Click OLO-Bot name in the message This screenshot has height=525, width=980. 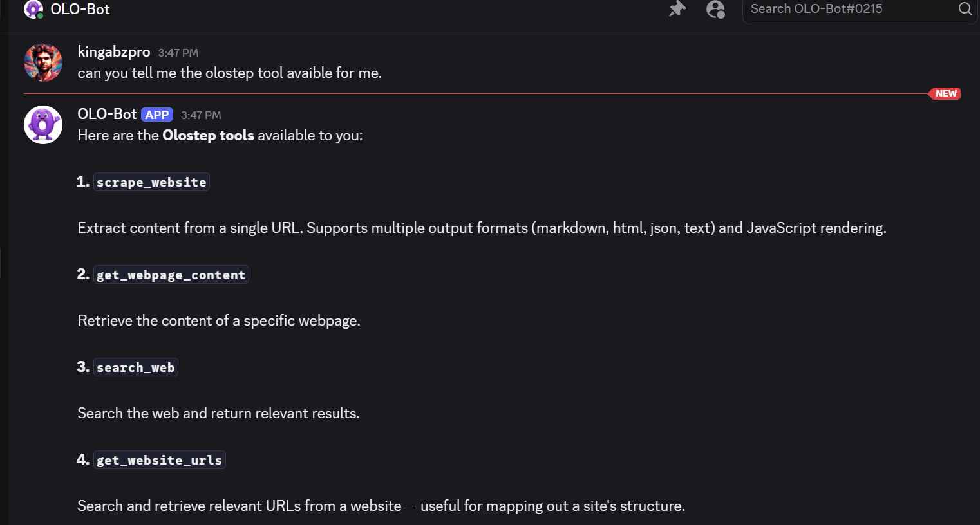pyautogui.click(x=107, y=114)
